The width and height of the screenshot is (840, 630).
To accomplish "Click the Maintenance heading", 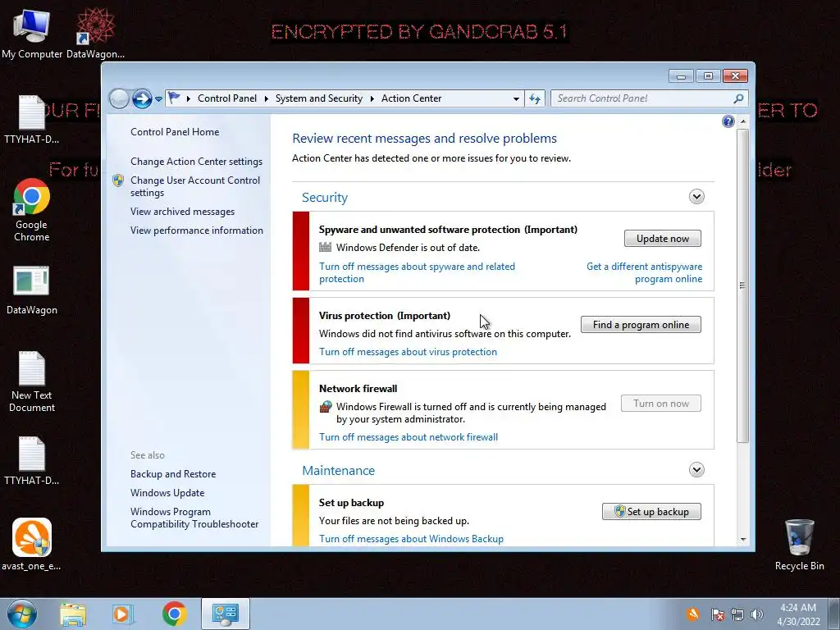I will 338,470.
